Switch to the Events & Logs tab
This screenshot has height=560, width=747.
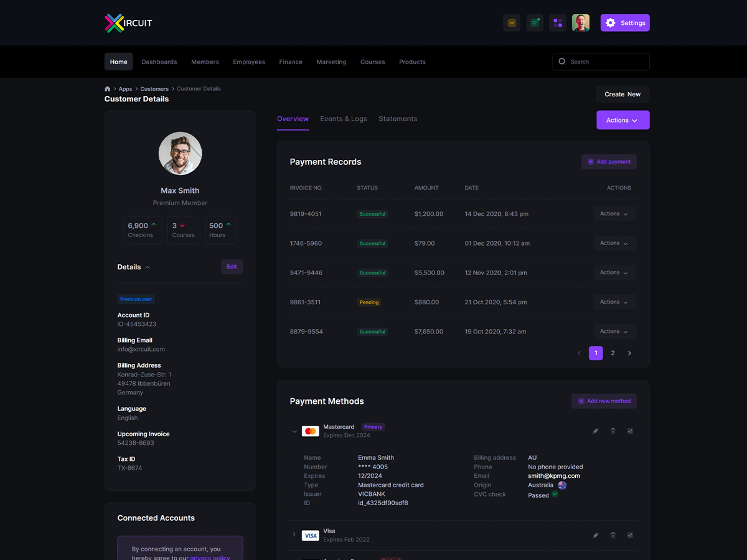click(x=344, y=119)
